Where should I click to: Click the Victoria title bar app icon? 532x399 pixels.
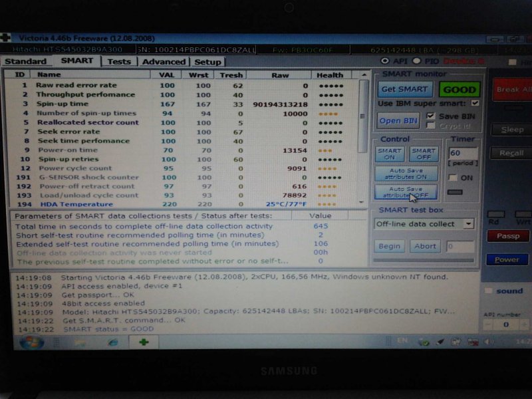[7, 38]
